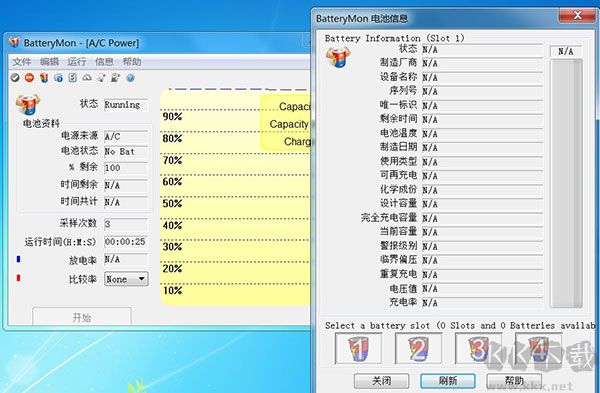Viewport: 600px width, 393px height.
Task: Click the blue info circle toolbar icon
Action: pos(59,78)
